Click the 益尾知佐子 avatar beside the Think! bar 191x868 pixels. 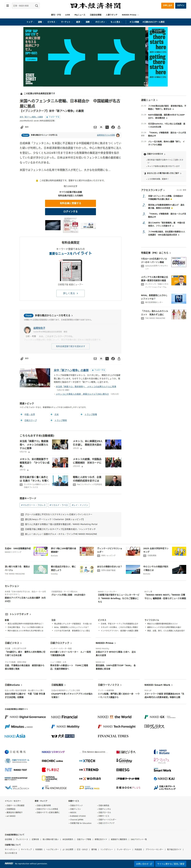click(x=118, y=135)
